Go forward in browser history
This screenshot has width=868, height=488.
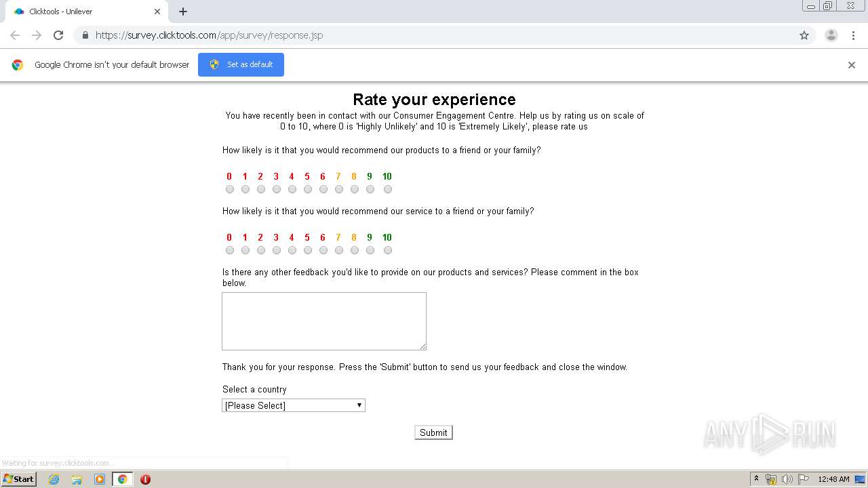coord(37,35)
